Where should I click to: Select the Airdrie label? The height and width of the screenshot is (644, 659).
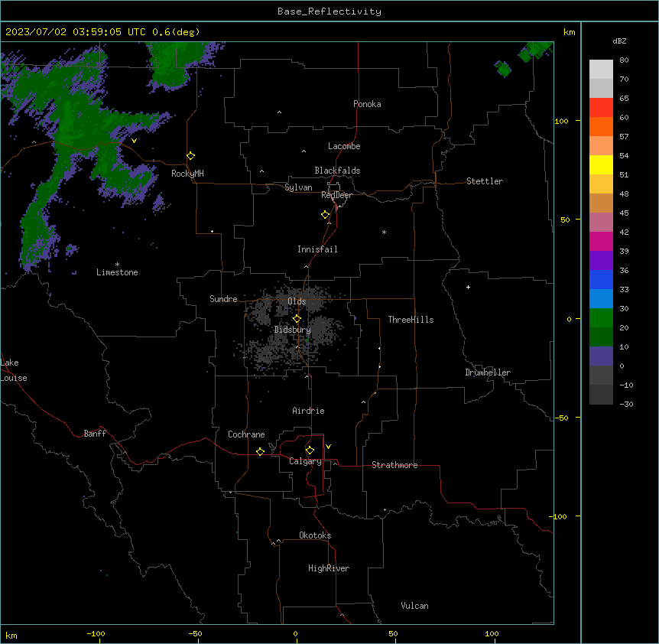click(308, 411)
